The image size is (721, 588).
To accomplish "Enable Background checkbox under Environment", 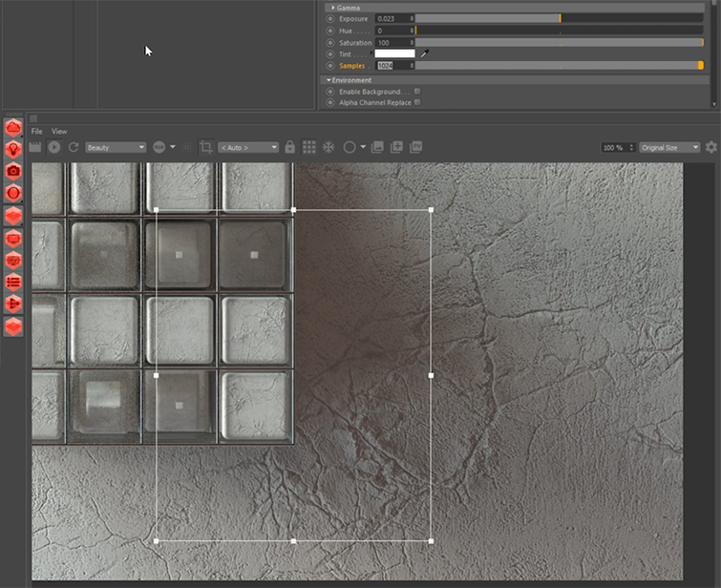I will click(x=417, y=92).
